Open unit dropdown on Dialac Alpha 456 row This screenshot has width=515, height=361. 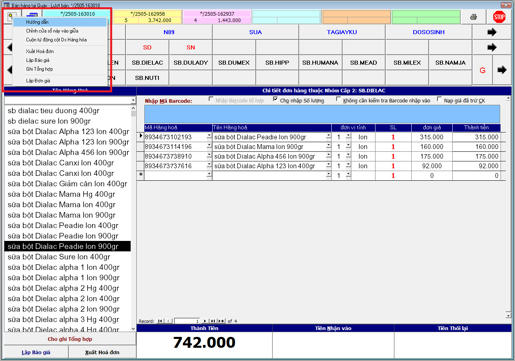pyautogui.click(x=348, y=156)
